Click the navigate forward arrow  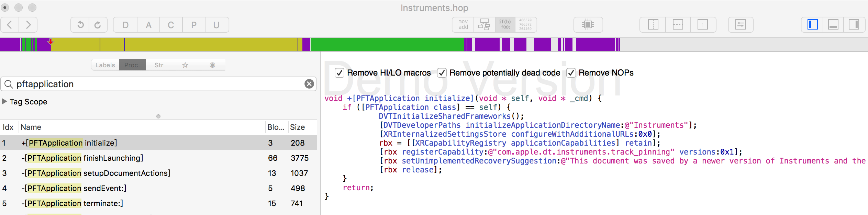click(28, 25)
